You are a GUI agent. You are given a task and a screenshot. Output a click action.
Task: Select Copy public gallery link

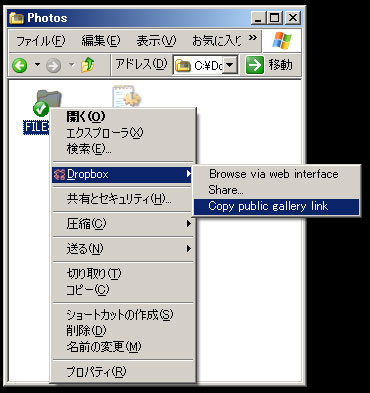coord(276,207)
